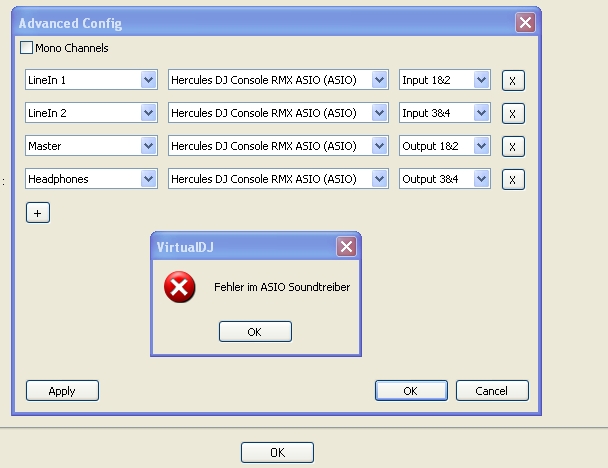This screenshot has width=608, height=468.
Task: Open the LineIn 1 channel dropdown
Action: point(91,80)
